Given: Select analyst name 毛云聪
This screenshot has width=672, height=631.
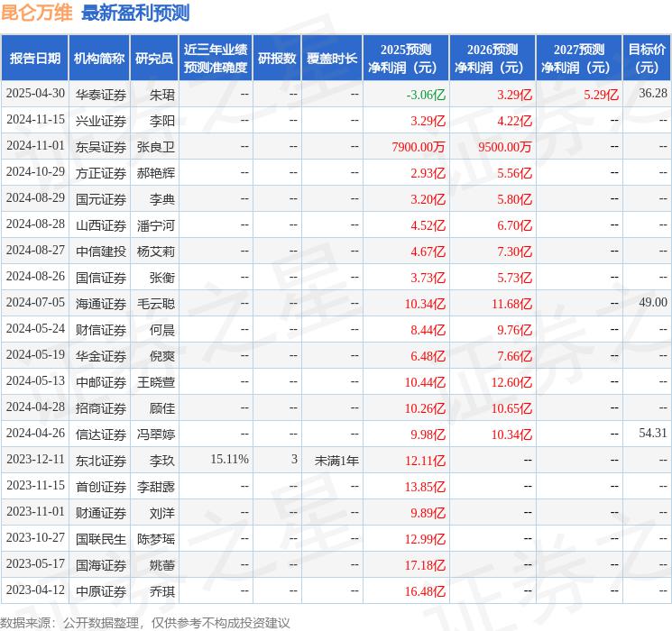Looking at the screenshot, I should click(x=155, y=304).
